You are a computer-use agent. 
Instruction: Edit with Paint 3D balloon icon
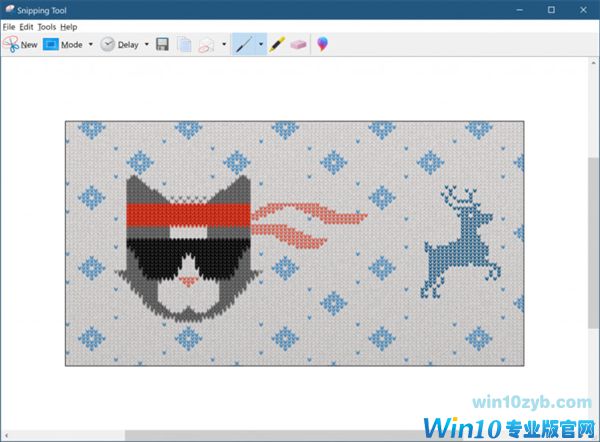point(323,44)
